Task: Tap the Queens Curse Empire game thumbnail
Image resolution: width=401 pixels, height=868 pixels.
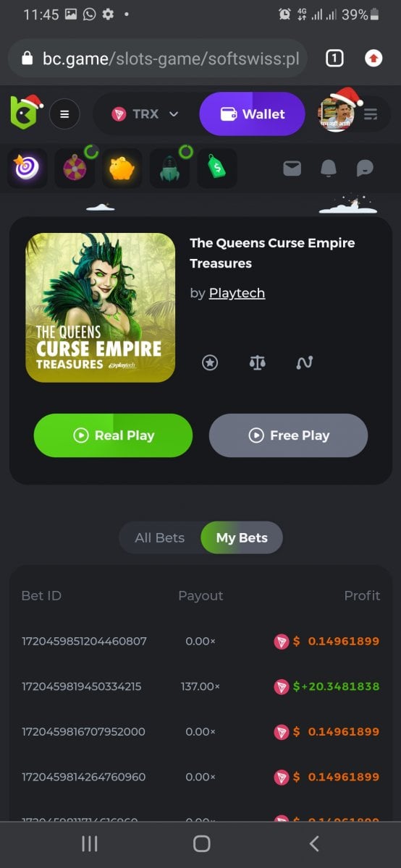Action: tap(101, 307)
